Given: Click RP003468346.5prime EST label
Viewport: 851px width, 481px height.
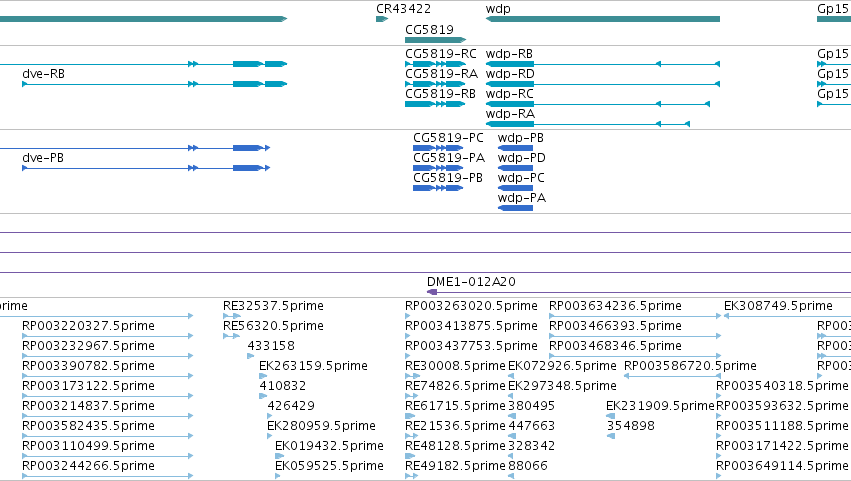Looking at the screenshot, I should (x=615, y=346).
